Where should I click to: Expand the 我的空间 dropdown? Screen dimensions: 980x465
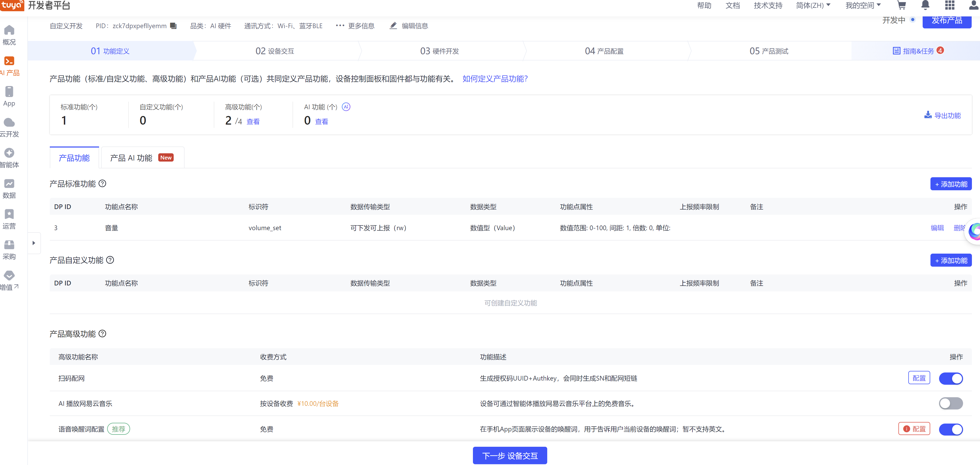tap(862, 5)
